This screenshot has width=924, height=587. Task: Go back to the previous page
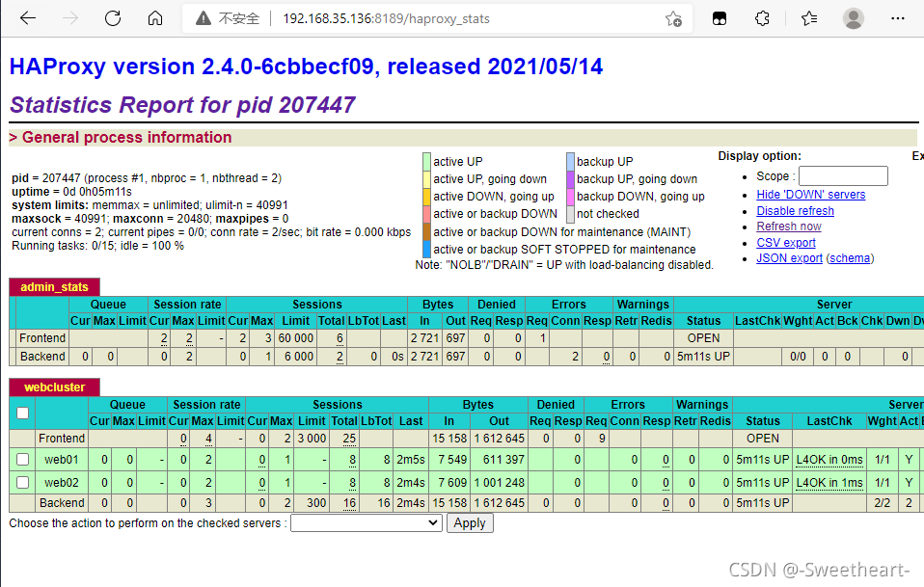[x=28, y=18]
